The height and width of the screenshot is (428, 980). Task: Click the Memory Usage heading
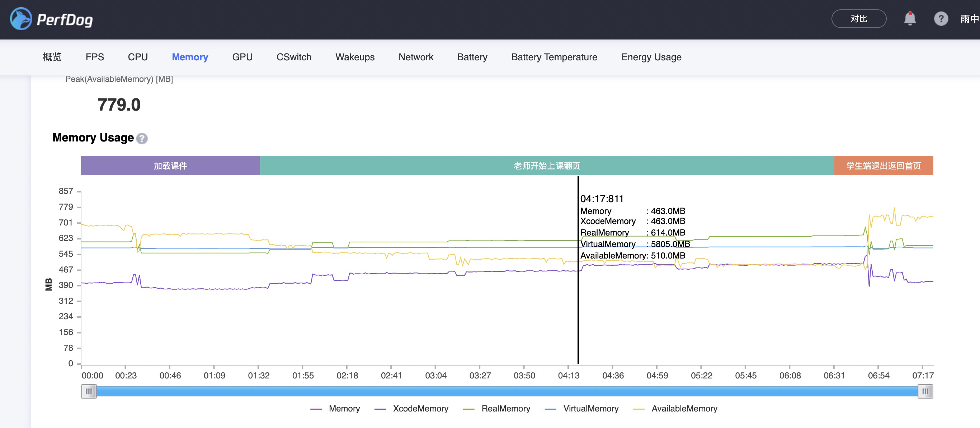coord(93,138)
